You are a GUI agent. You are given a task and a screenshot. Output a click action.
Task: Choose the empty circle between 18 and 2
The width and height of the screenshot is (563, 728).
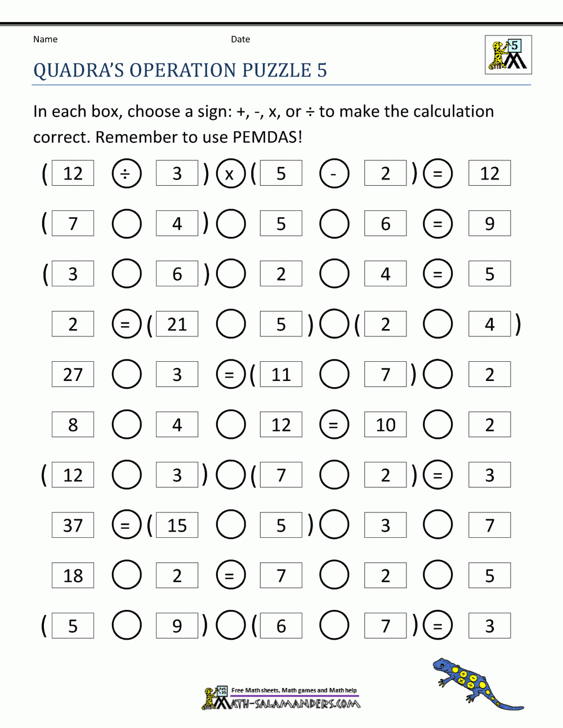(126, 576)
